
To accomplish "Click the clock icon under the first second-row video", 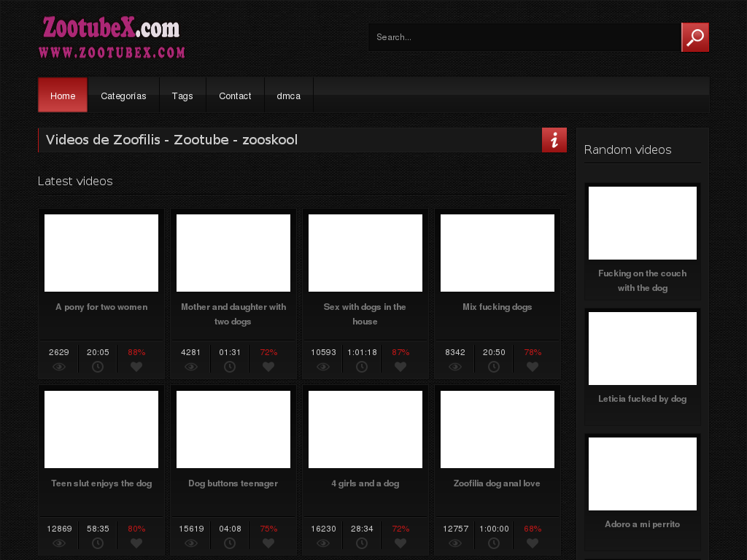I will 98,543.
